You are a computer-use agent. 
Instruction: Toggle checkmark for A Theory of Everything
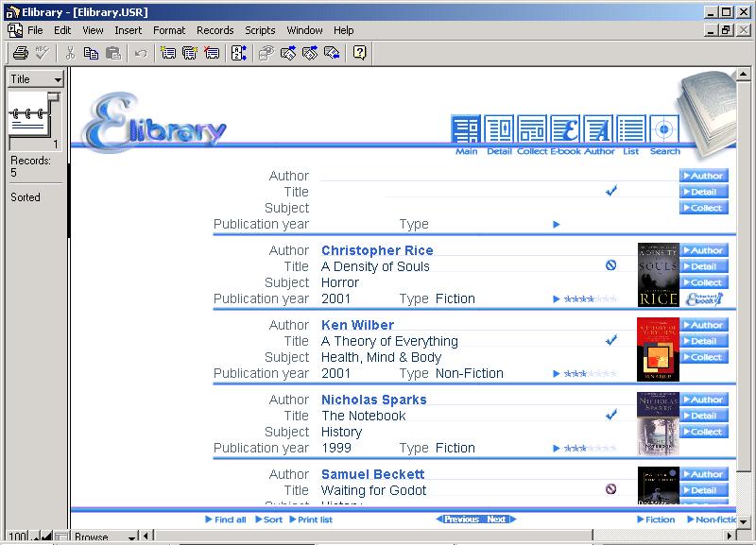pos(611,340)
